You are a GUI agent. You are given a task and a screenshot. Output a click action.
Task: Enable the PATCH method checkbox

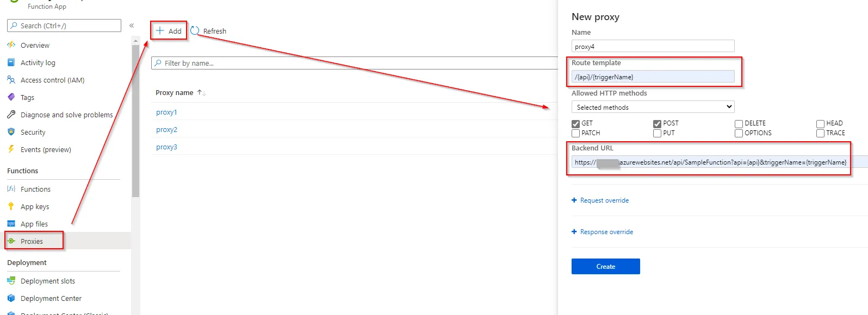tap(575, 133)
